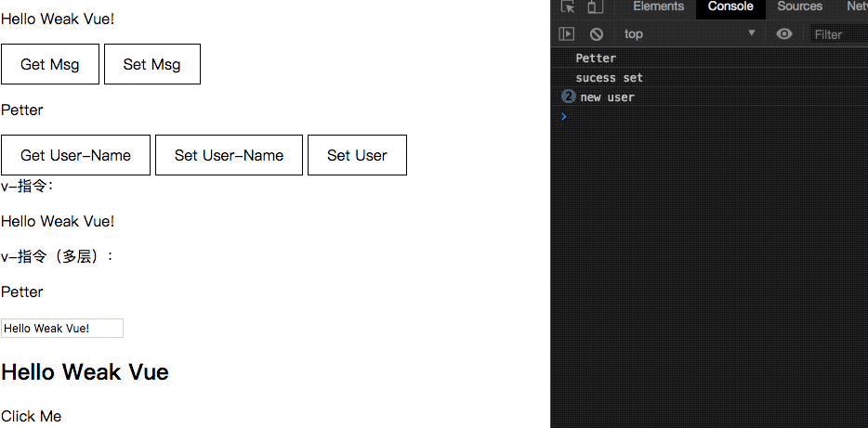This screenshot has height=428, width=868.
Task: Select the Console tab
Action: [x=730, y=6]
